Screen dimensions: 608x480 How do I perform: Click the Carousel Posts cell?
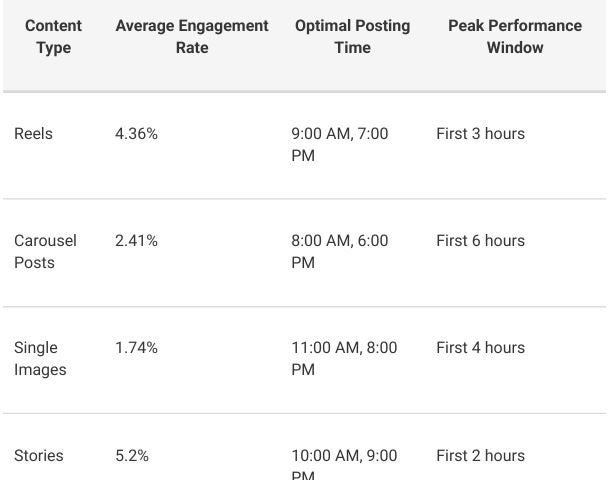coord(45,251)
